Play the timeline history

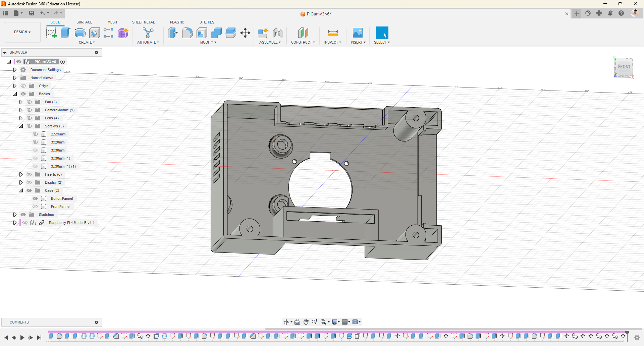(22, 338)
